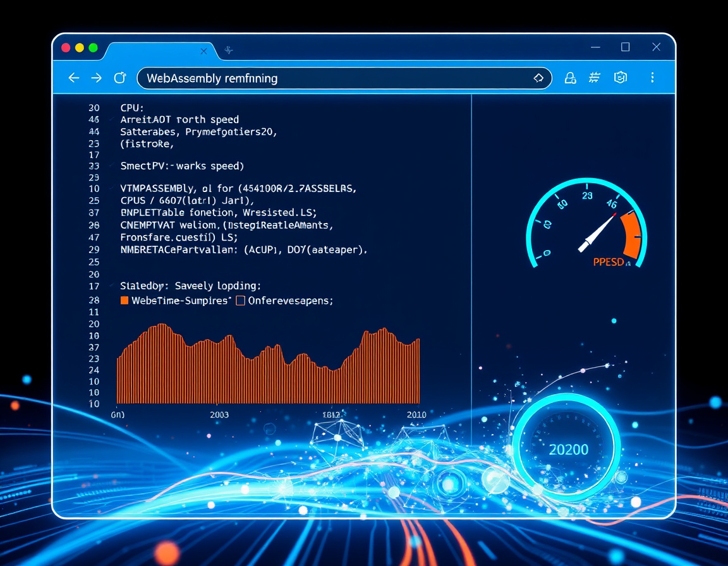Click the line 'ArreitAOT rorth speed'
This screenshot has width=728, height=566.
click(179, 119)
